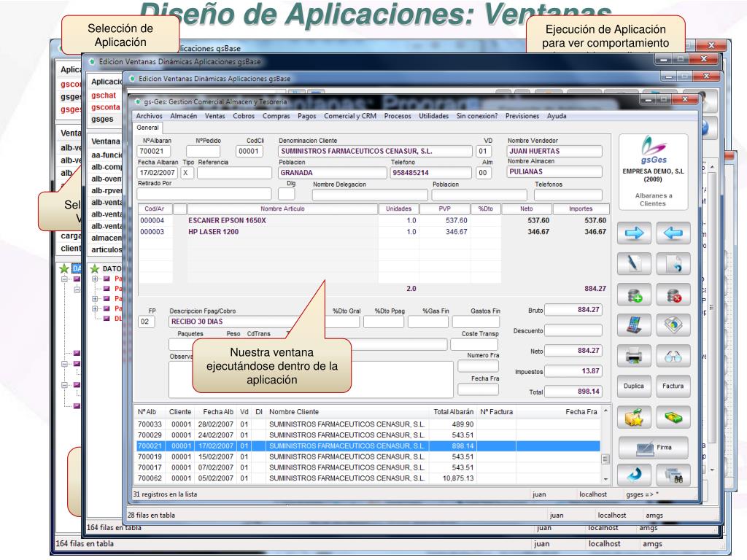Image resolution: width=747 pixels, height=560 pixels.
Task: Select articulos entry in second window Ventana list
Action: (x=107, y=249)
